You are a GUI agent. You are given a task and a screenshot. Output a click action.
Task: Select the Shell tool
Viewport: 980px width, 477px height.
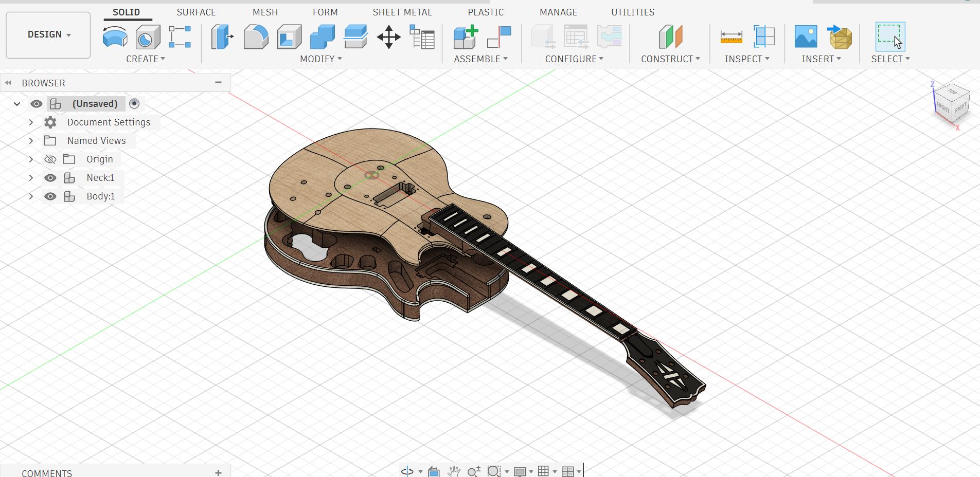(289, 37)
